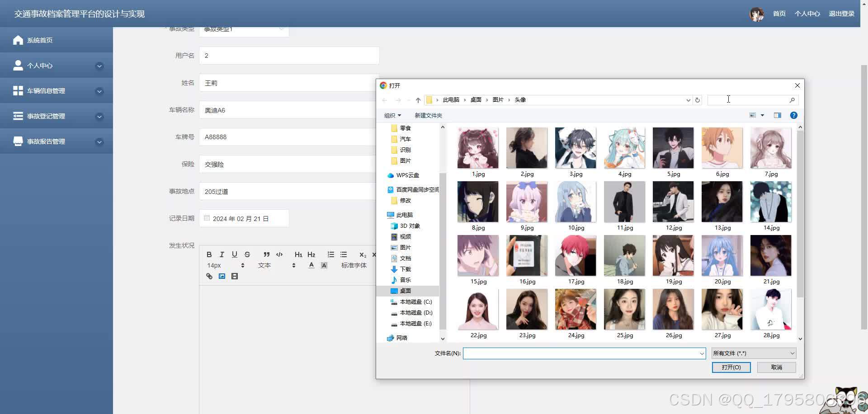The width and height of the screenshot is (868, 414).
Task: Insert code block with the code icon
Action: [x=279, y=254]
